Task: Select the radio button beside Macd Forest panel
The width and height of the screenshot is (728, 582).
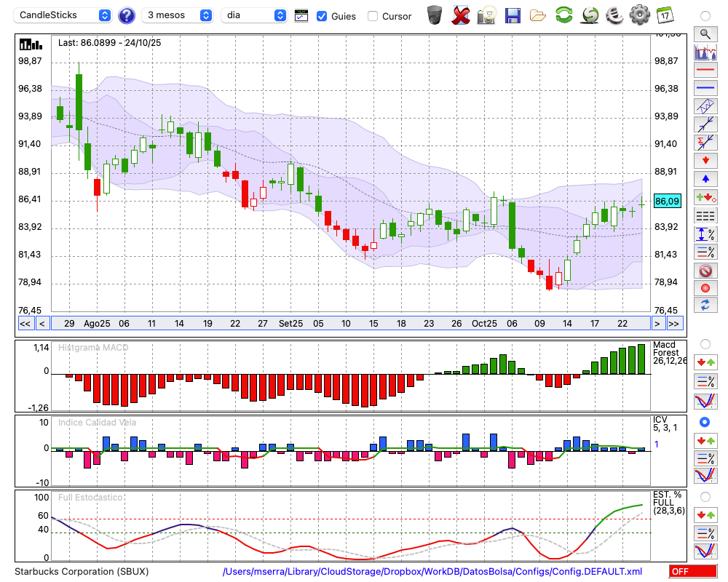Action: pos(705,343)
